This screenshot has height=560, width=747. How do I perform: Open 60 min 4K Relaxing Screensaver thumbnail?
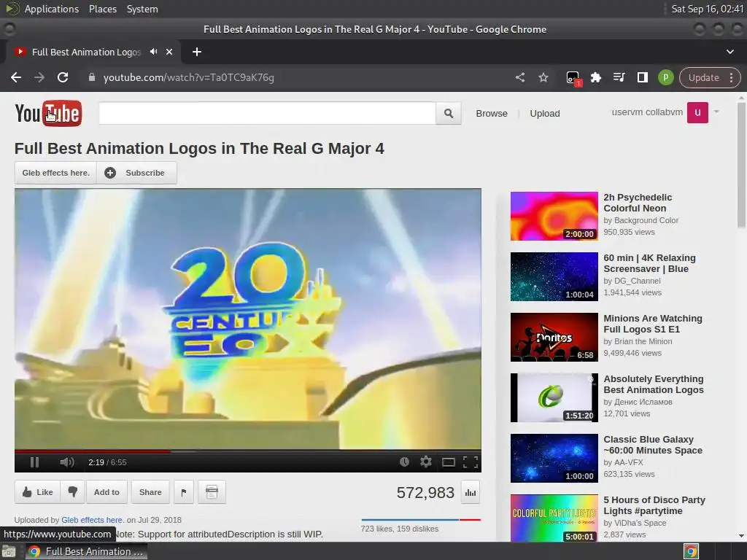554,276
